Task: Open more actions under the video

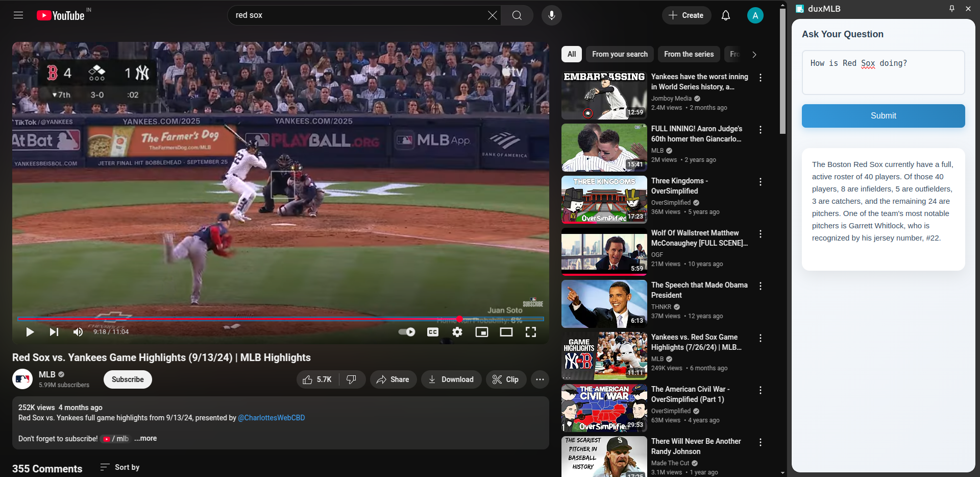Action: (540, 379)
